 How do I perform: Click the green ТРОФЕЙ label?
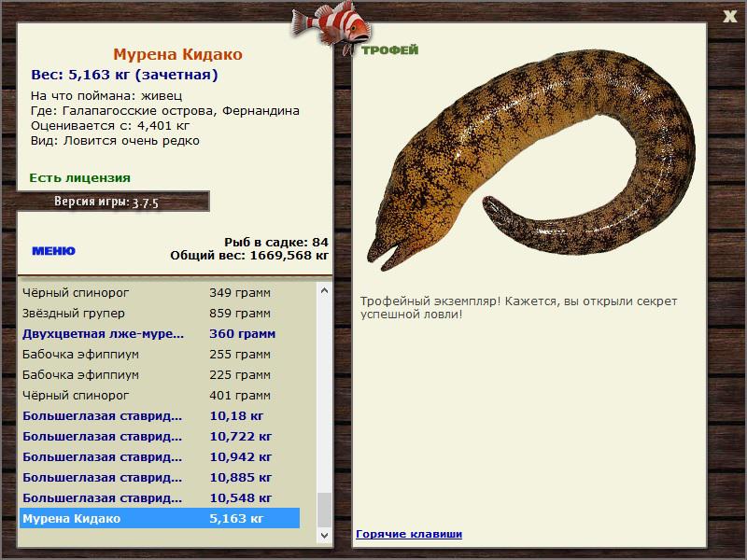[x=389, y=49]
